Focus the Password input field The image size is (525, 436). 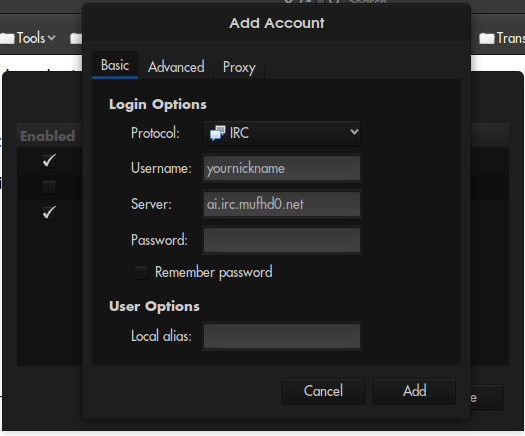(x=282, y=240)
